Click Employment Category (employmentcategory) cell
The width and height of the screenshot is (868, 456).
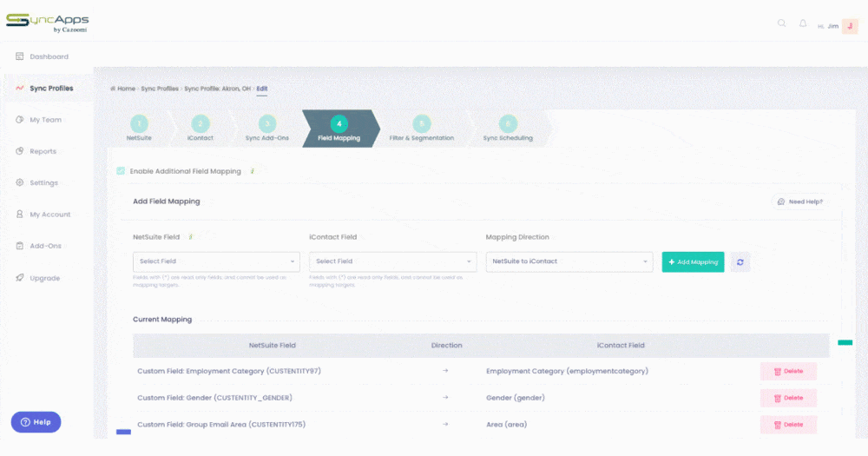[567, 371]
